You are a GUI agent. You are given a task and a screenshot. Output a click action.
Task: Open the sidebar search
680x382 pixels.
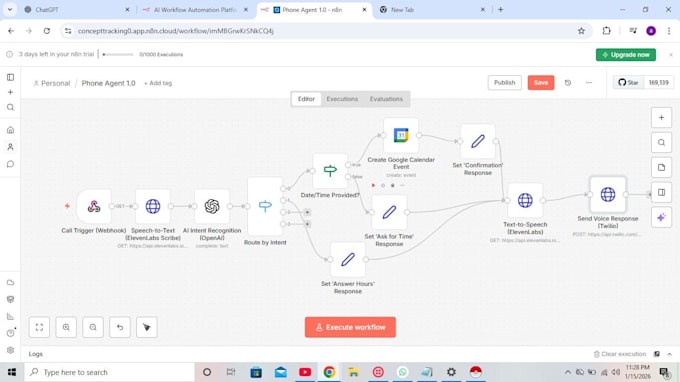coord(10,107)
